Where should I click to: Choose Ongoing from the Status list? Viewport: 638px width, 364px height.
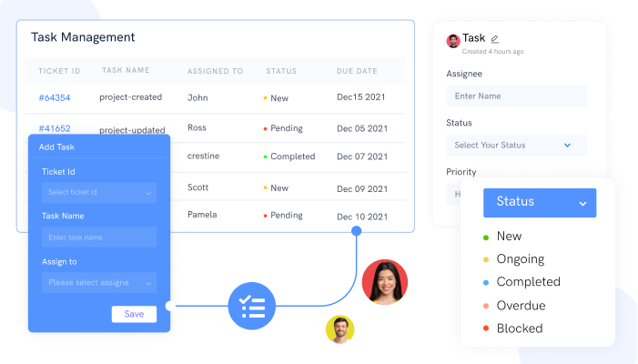coord(520,259)
